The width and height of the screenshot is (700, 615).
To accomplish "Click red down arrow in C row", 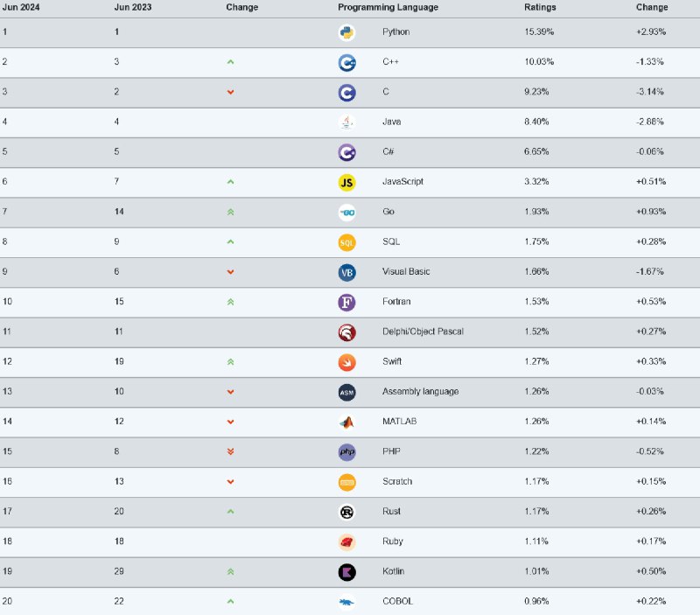I will coord(230,92).
